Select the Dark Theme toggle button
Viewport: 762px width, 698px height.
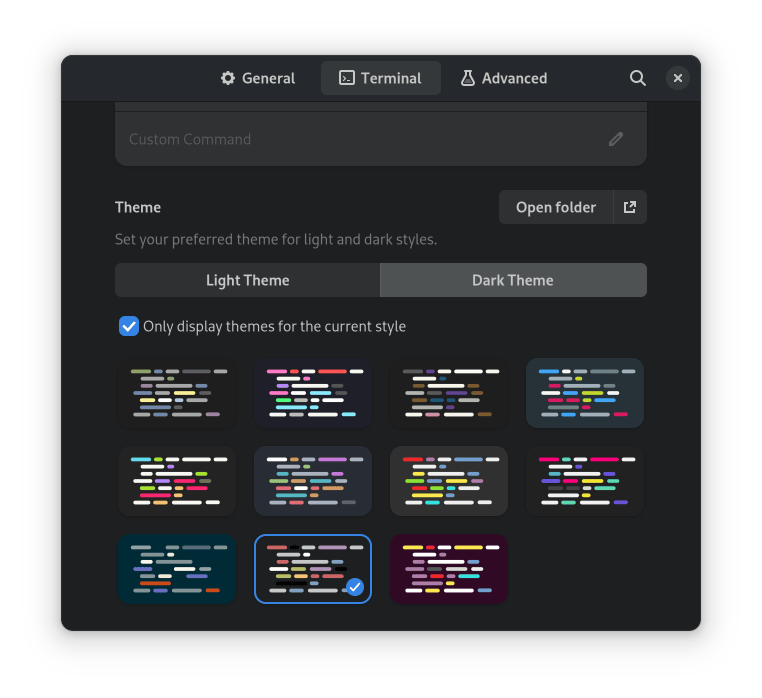(x=513, y=280)
